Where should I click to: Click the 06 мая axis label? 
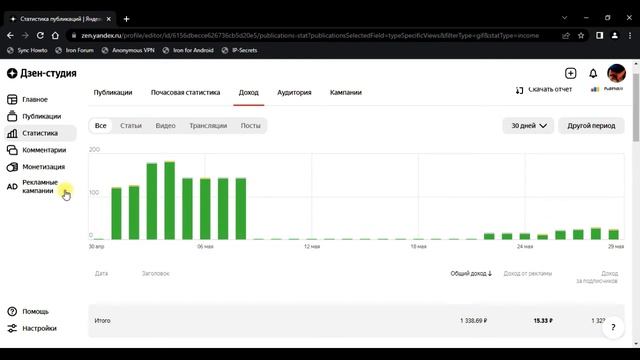[x=205, y=247]
